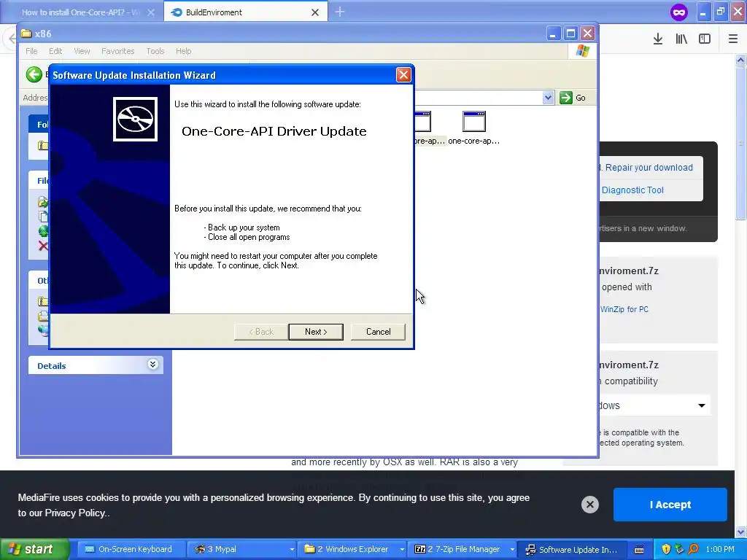
Task: Expand Mypal taskbar group arrow
Action: (292, 550)
